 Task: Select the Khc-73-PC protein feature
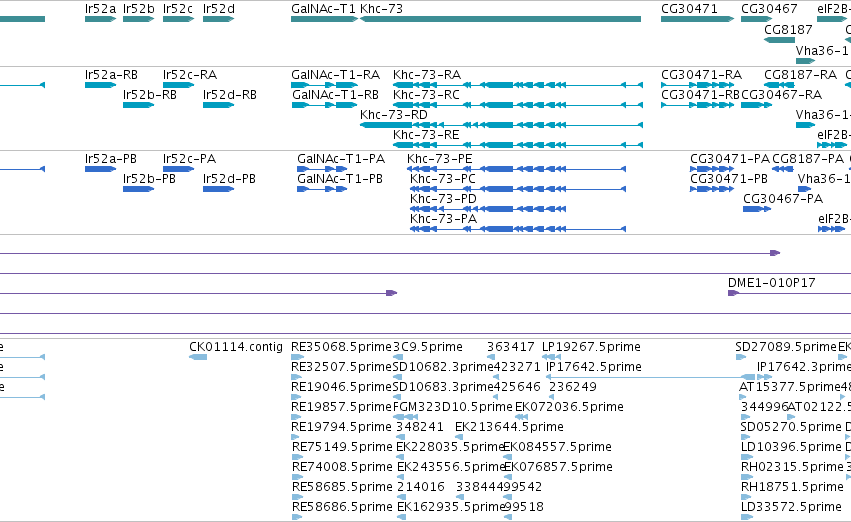click(x=518, y=189)
